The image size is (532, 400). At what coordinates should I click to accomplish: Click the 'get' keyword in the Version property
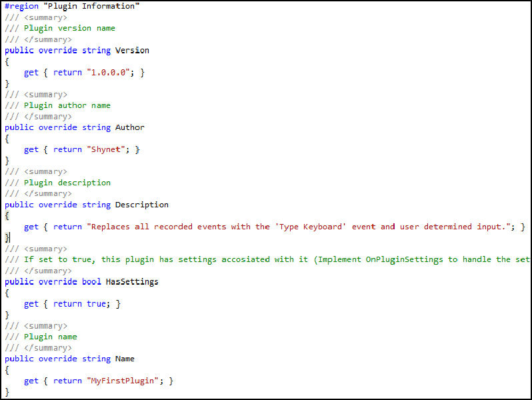[x=31, y=73]
